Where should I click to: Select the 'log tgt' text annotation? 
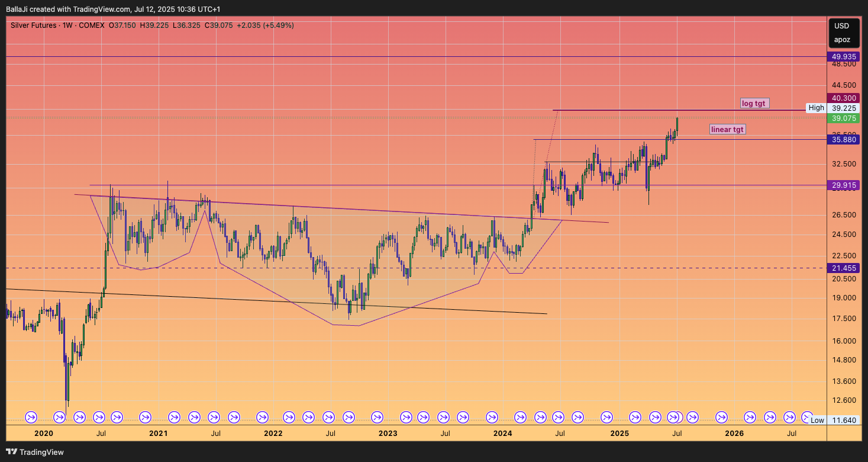click(754, 103)
